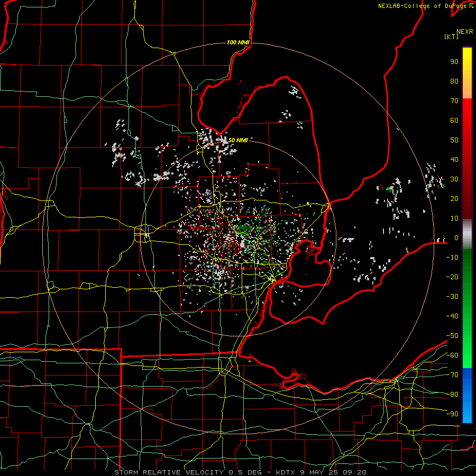The height and width of the screenshot is (476, 476).
Task: Click the STORM RELATIVE VELOCITY caption text
Action: [x=169, y=472]
